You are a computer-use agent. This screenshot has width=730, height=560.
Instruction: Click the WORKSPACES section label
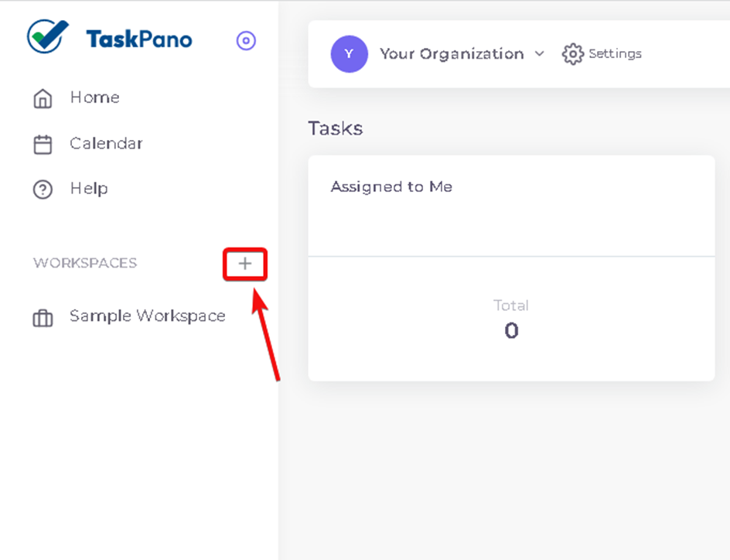coord(85,263)
